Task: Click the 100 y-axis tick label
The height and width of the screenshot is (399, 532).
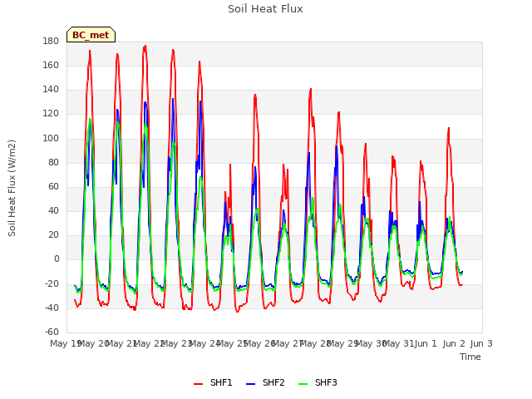Action: click(51, 138)
